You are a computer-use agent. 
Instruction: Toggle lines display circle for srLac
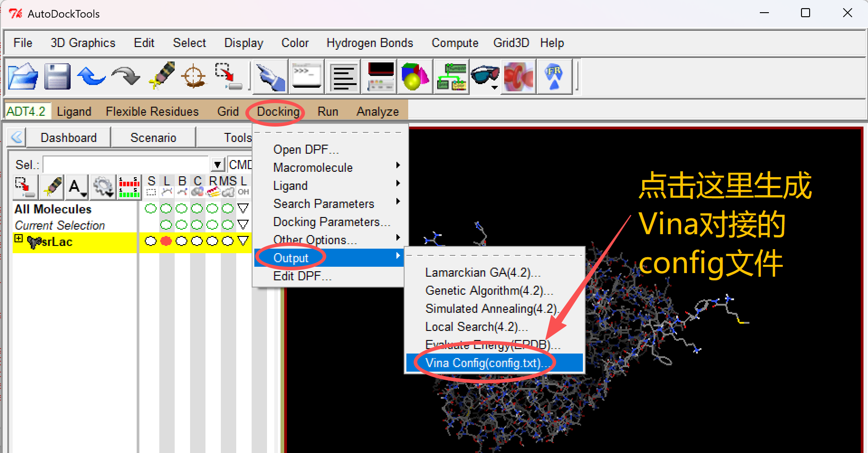point(166,241)
